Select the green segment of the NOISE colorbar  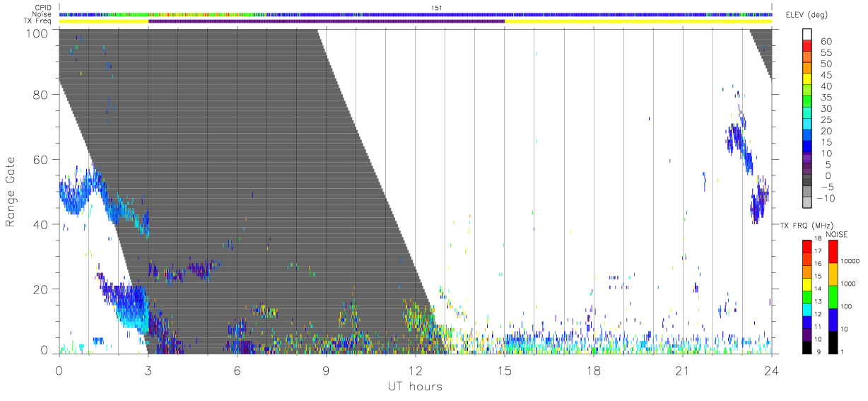pyautogui.click(x=833, y=296)
